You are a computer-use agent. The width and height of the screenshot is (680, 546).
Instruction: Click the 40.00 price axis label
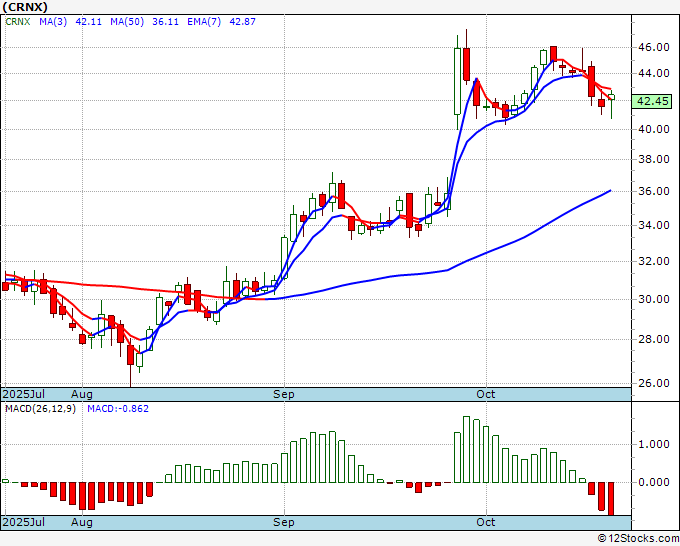654,129
